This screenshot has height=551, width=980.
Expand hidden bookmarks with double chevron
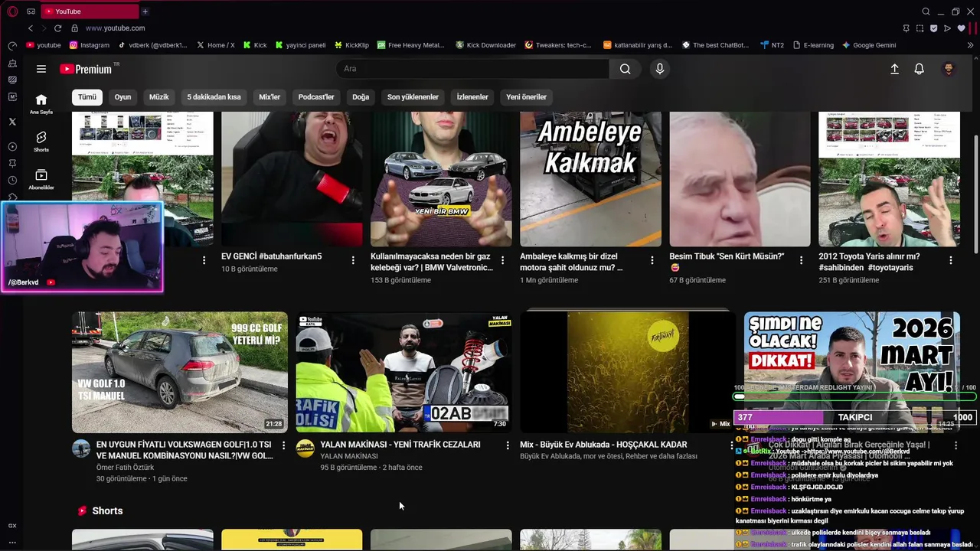971,45
